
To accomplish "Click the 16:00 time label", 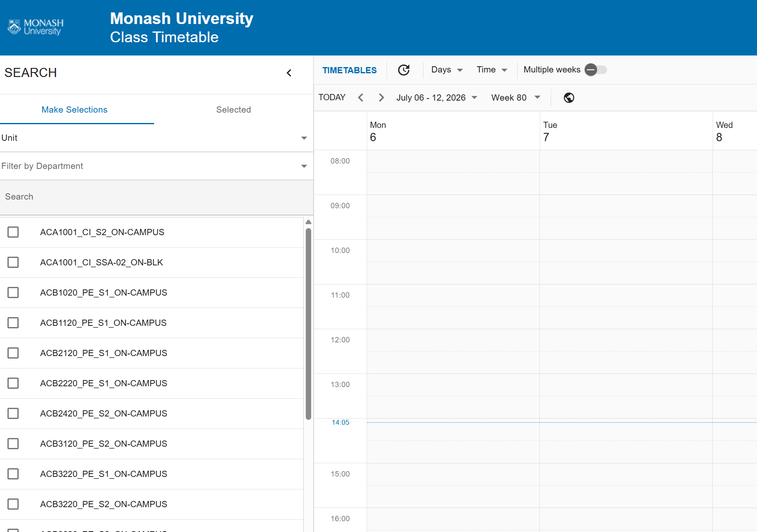I will (x=340, y=519).
